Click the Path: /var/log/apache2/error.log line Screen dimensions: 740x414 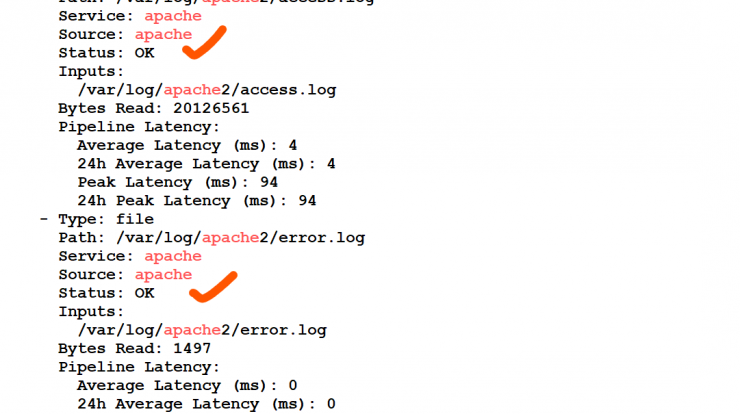tap(211, 237)
